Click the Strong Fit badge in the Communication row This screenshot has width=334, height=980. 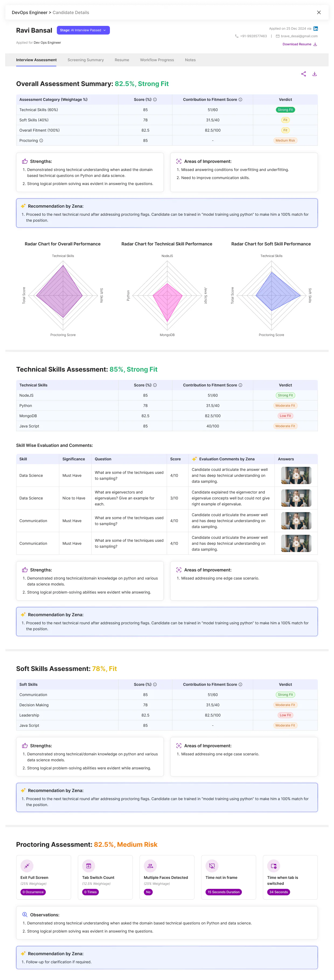[x=285, y=695]
